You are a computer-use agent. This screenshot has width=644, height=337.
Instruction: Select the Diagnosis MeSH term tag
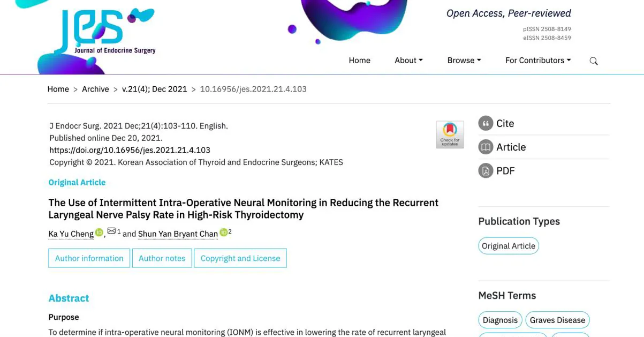(x=501, y=320)
